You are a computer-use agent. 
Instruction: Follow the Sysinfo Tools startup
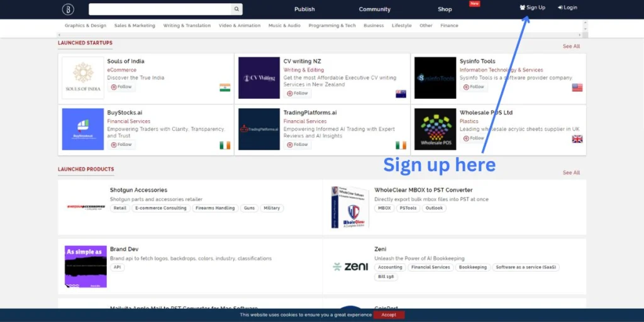click(474, 87)
